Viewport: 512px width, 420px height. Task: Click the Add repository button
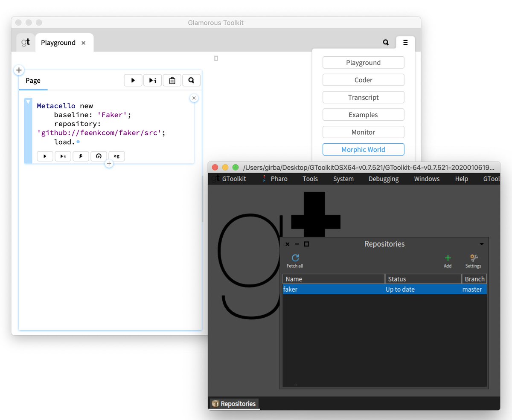[x=448, y=261]
